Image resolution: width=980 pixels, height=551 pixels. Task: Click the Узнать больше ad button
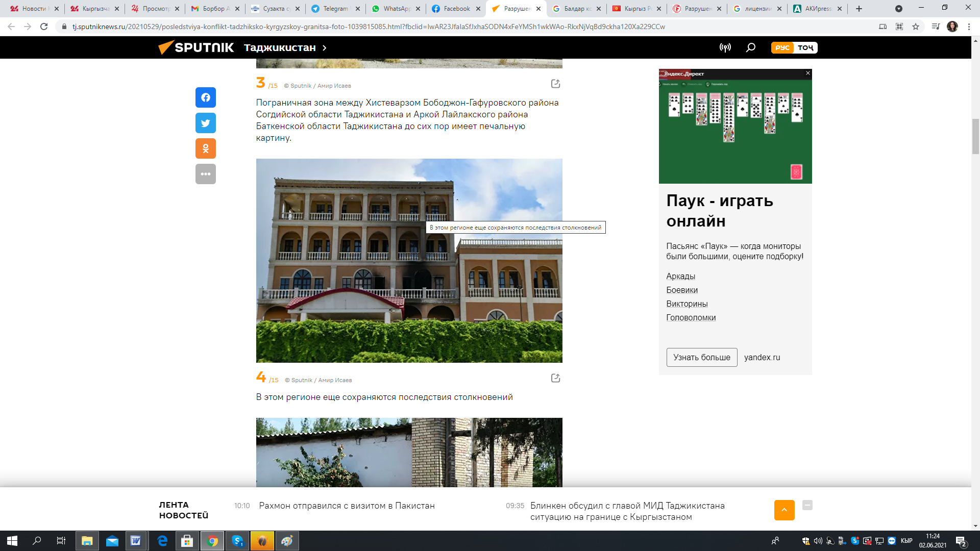(x=701, y=357)
